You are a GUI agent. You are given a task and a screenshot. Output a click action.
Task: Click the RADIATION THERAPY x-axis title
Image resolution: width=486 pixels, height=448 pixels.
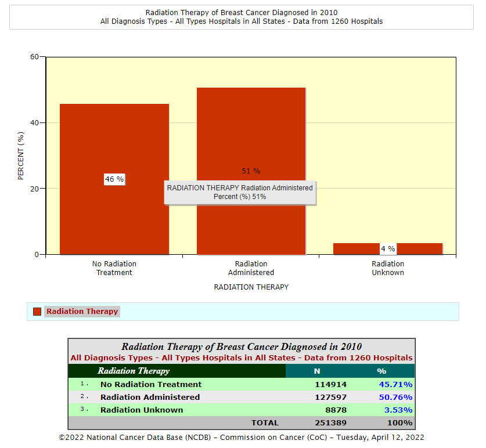coord(251,287)
